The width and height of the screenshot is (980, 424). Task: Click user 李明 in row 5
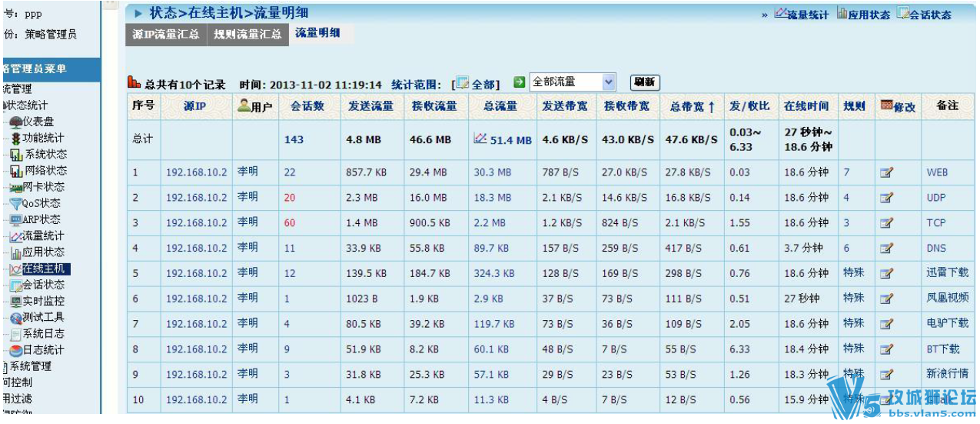click(x=247, y=272)
